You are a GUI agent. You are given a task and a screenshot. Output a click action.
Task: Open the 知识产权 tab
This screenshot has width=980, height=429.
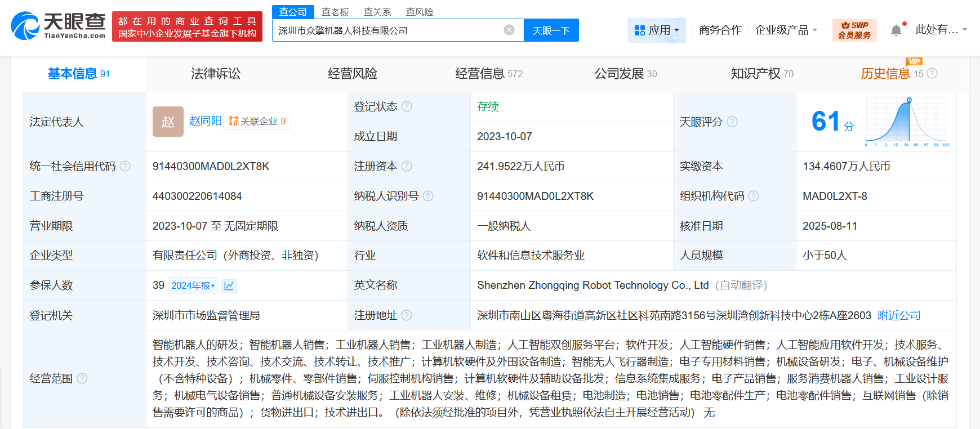coord(761,74)
